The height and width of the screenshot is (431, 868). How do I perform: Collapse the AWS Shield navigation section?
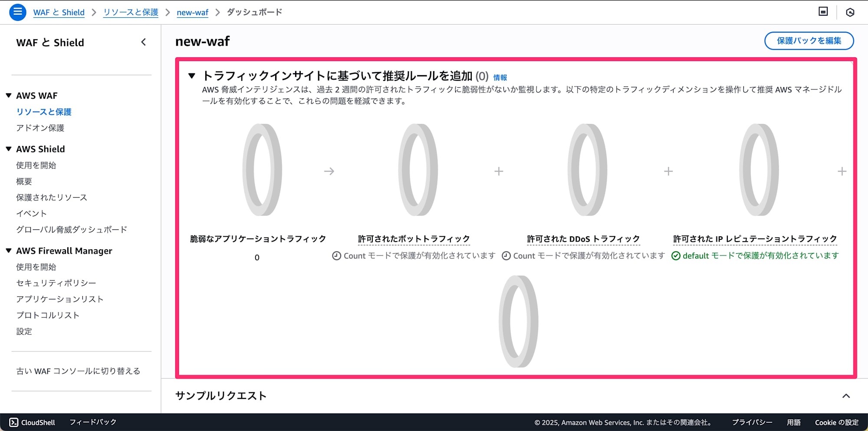tap(8, 149)
